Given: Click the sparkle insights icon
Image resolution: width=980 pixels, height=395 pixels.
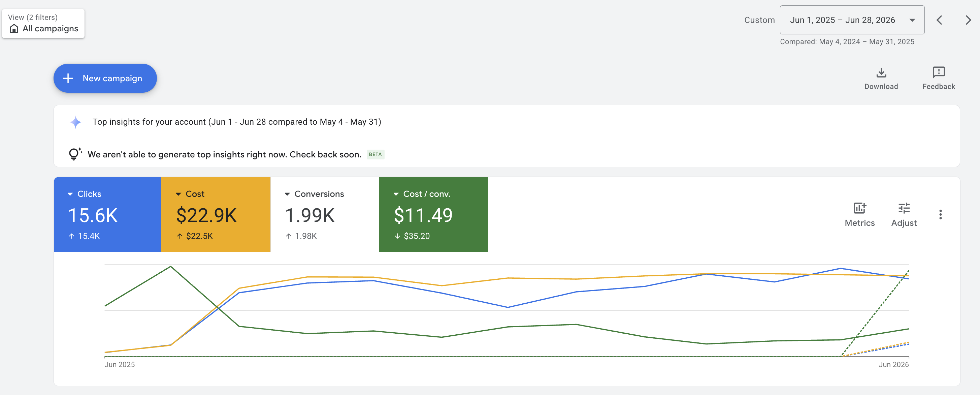Looking at the screenshot, I should (x=76, y=122).
